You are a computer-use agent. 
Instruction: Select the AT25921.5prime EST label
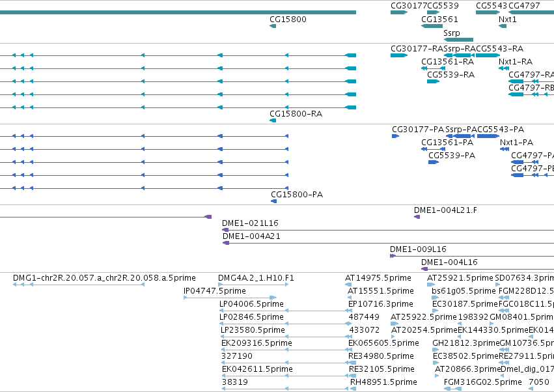click(460, 278)
